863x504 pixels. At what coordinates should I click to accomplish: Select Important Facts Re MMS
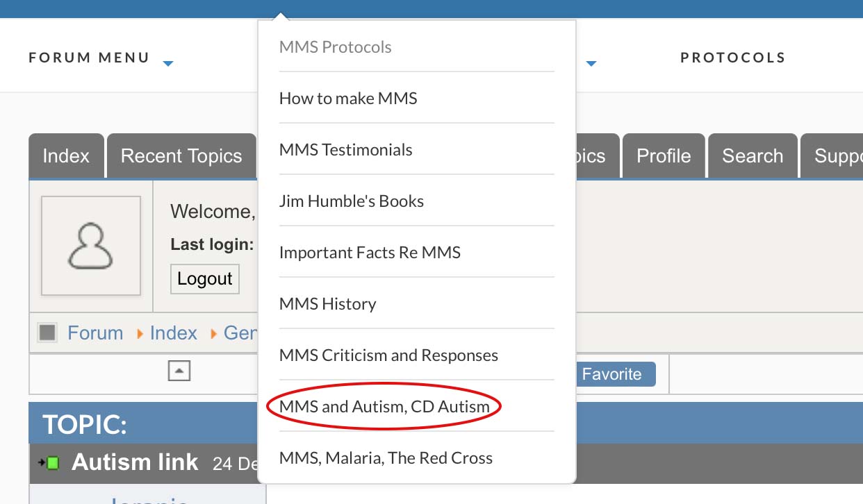(370, 253)
